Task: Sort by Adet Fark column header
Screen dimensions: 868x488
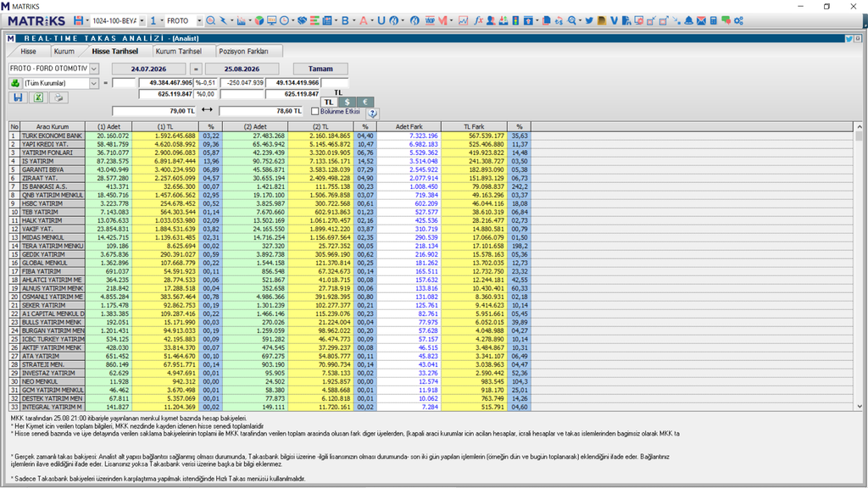Action: [x=409, y=127]
